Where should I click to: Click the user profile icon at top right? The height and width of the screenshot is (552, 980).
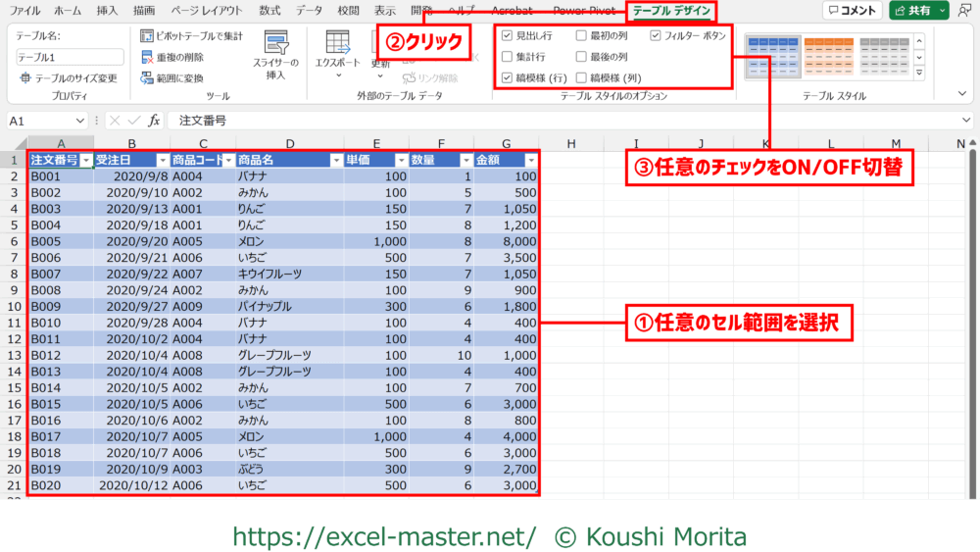click(965, 11)
